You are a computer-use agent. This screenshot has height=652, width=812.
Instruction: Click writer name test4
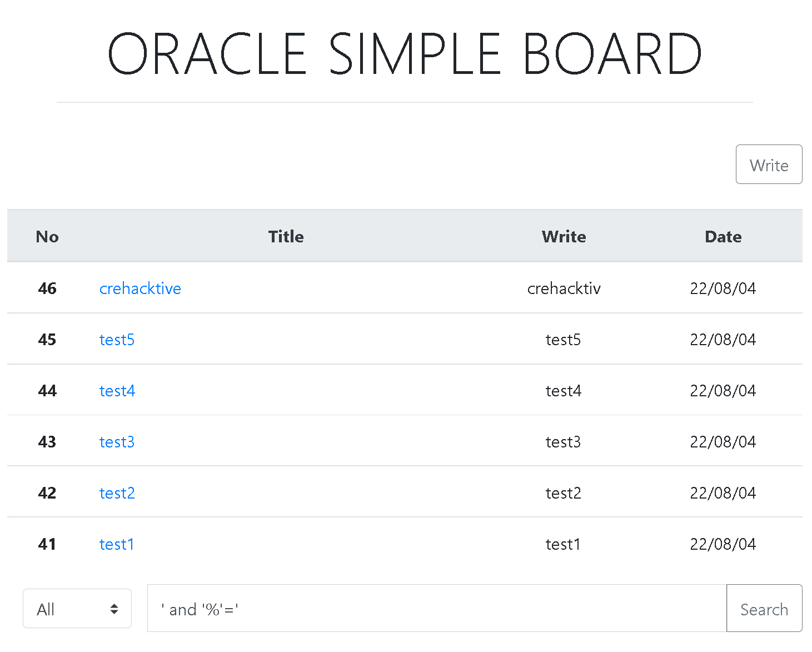[564, 391]
